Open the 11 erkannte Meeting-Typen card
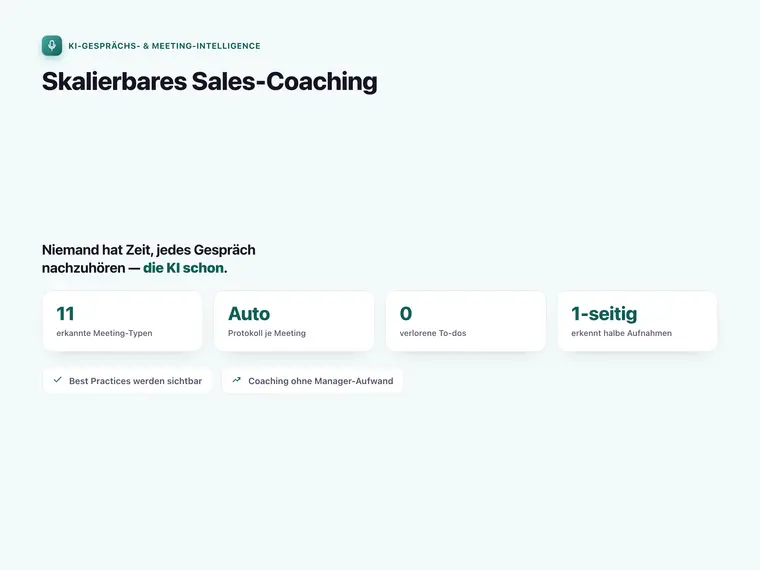This screenshot has width=760, height=570. pyautogui.click(x=123, y=321)
